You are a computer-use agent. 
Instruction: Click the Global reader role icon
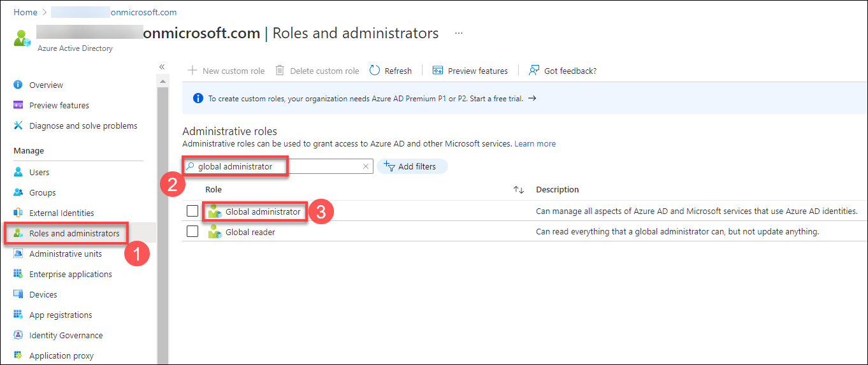tap(215, 232)
